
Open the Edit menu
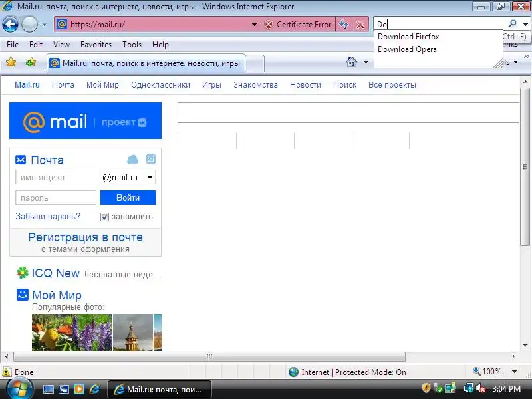(36, 45)
